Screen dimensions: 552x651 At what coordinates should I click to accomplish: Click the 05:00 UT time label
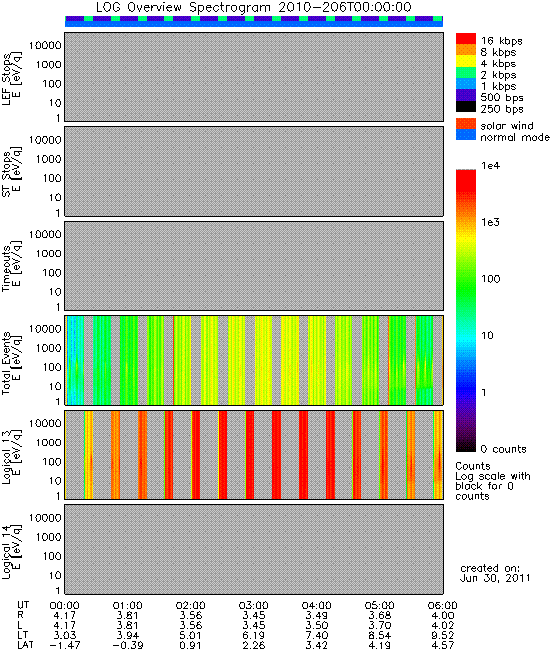click(x=380, y=606)
